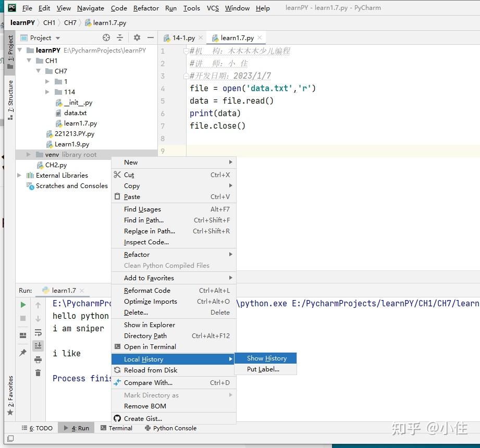Open the New submenu in context menu
Image resolution: width=480 pixels, height=448 pixels.
pyautogui.click(x=130, y=162)
